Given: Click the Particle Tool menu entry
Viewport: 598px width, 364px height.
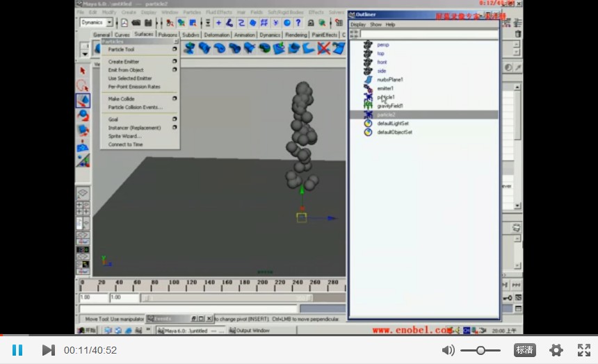Looking at the screenshot, I should [x=121, y=49].
